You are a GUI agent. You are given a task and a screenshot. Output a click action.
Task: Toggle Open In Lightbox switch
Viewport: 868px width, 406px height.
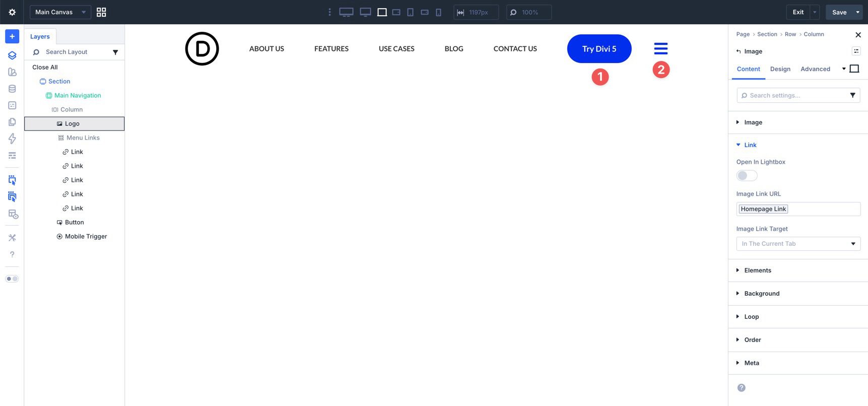coord(747,175)
